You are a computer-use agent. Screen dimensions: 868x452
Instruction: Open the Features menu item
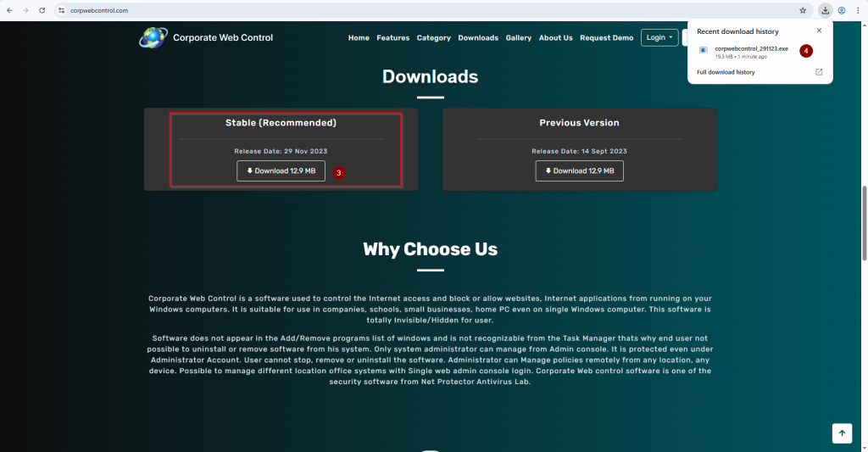[392, 37]
